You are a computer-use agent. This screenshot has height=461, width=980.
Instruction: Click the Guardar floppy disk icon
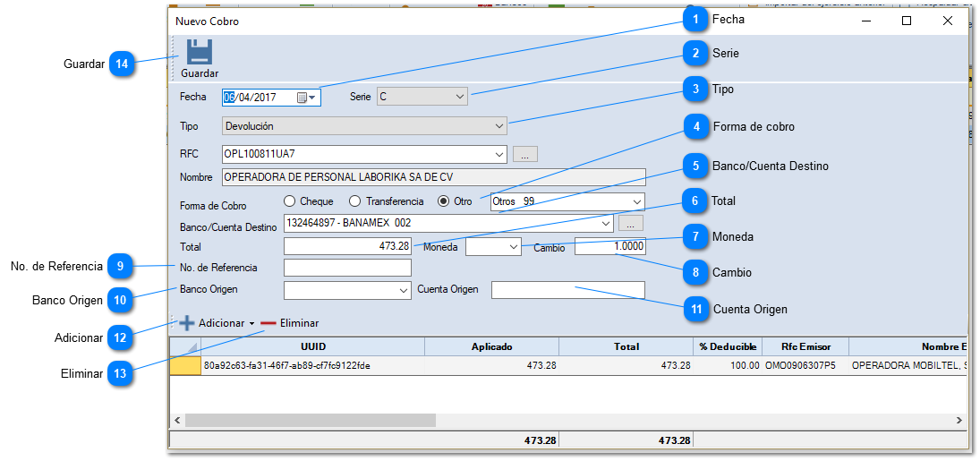point(199,53)
